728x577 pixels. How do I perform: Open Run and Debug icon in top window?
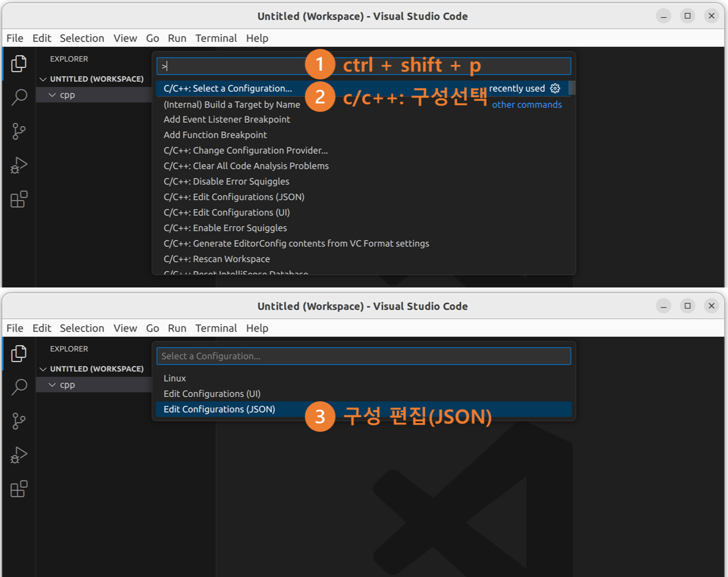point(19,165)
